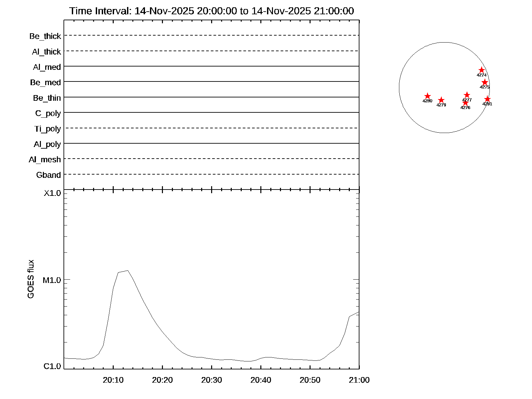Viewport: 532px width, 399px height.
Task: Select the red star for region 4280
Action: point(428,96)
